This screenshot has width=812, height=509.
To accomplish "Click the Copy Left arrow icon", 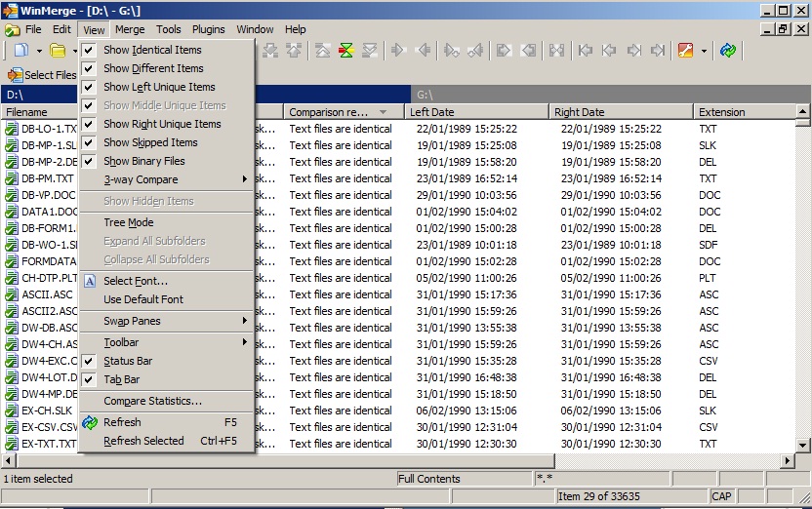I will [424, 50].
